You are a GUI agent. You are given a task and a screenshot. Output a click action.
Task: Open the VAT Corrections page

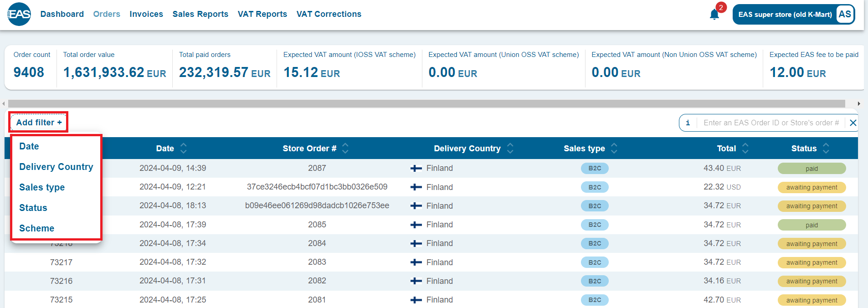point(329,14)
